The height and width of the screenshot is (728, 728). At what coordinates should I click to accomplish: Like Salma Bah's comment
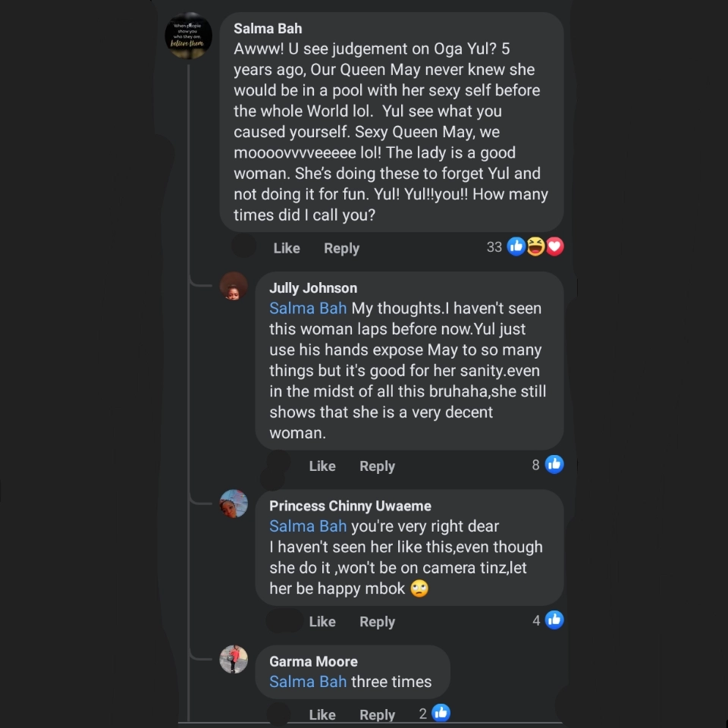[x=287, y=248]
